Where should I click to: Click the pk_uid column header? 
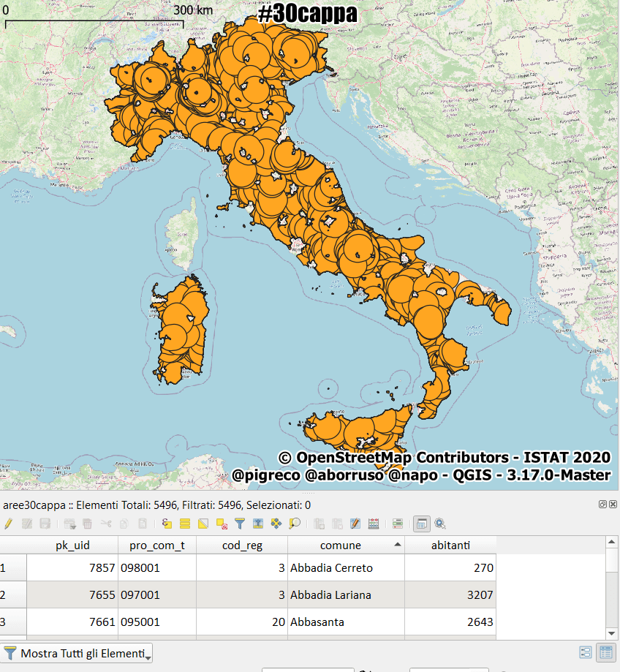coord(72,545)
